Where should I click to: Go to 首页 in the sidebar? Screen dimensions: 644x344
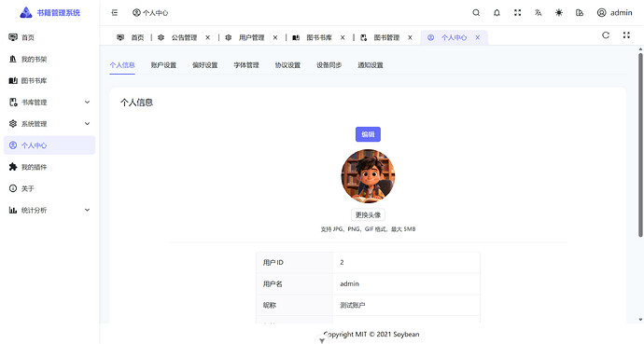pos(49,37)
